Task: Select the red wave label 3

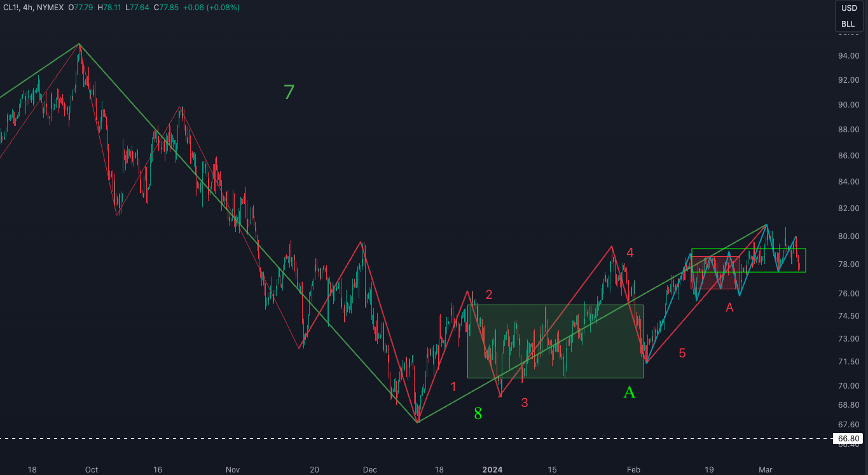Action: click(x=525, y=403)
